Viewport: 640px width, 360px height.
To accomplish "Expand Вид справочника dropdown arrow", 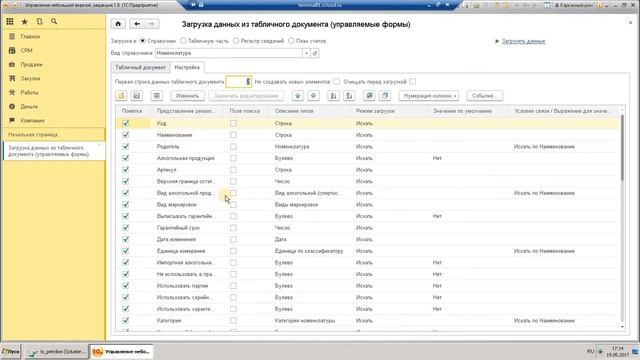I will coord(306,53).
